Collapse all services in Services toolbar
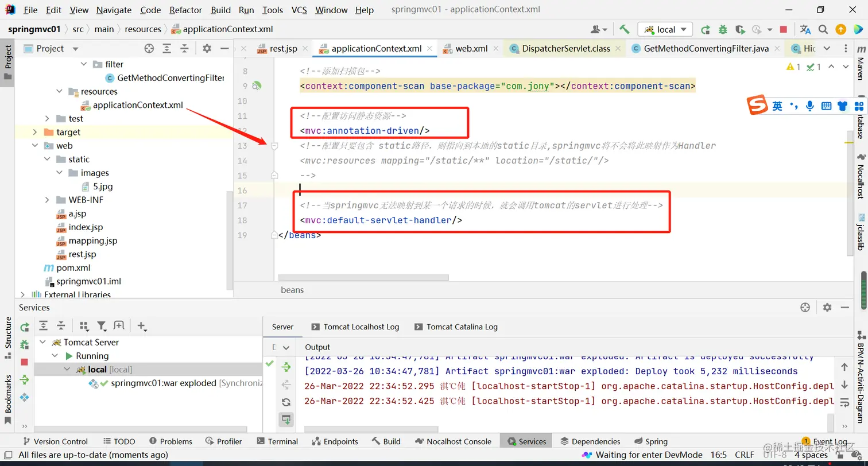This screenshot has width=868, height=466. [x=61, y=326]
